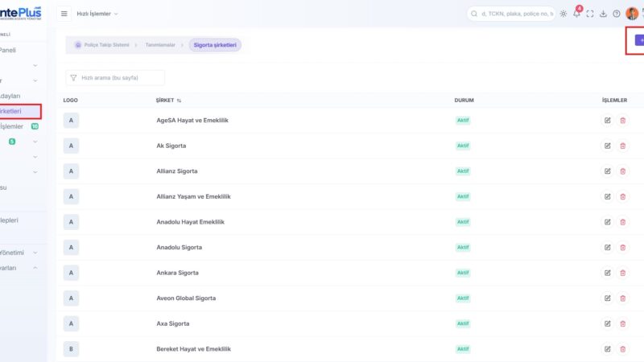Delete the Axa Sigorta row
Viewport: 644px width, 362px height.
click(x=622, y=324)
